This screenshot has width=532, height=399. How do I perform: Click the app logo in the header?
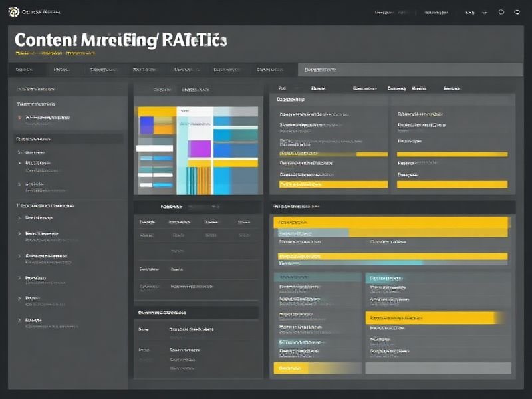pos(13,11)
